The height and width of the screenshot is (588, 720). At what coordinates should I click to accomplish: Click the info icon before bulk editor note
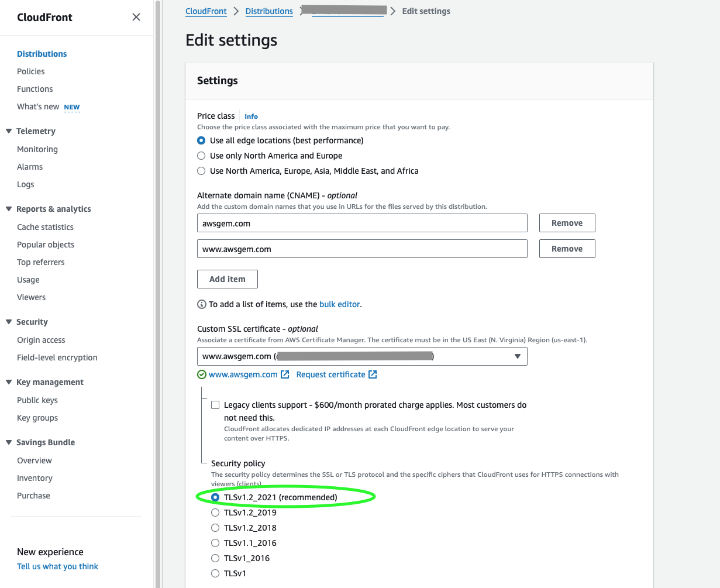[202, 304]
